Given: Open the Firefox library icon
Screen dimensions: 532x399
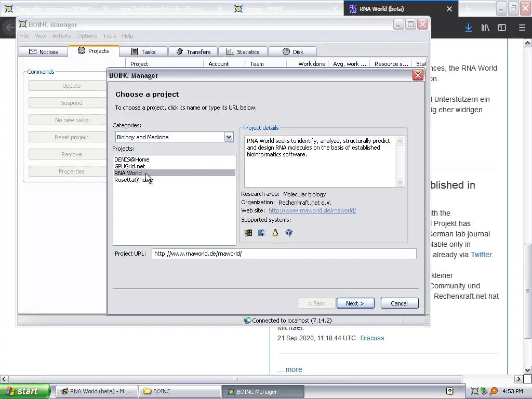Looking at the screenshot, I should click(485, 28).
